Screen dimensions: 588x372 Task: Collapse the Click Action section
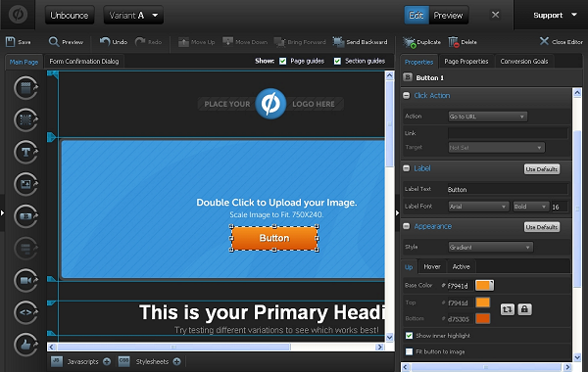[407, 96]
